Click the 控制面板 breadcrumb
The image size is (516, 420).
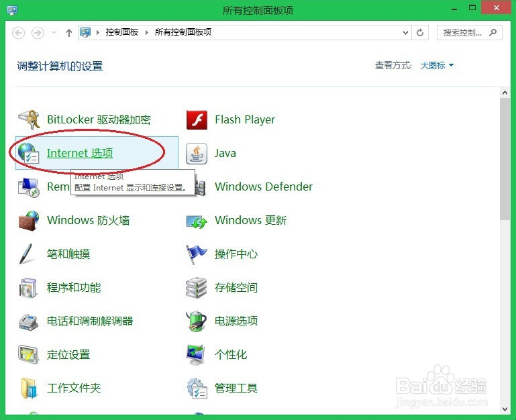click(x=121, y=32)
